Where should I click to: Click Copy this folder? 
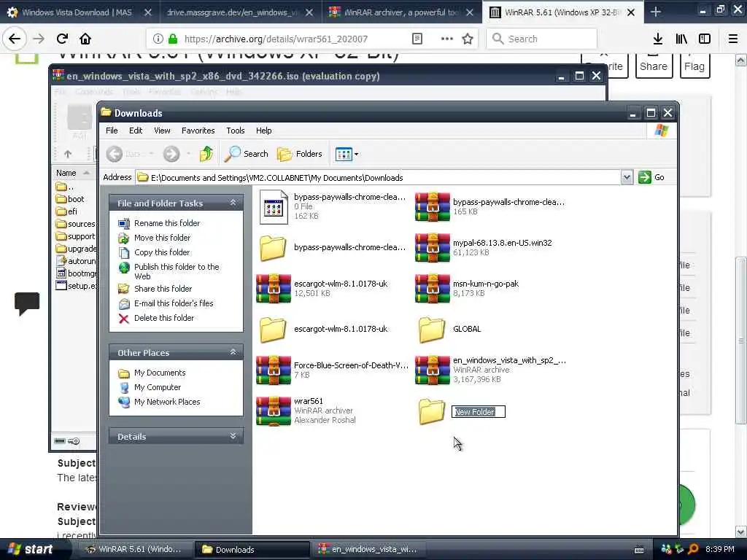click(162, 252)
